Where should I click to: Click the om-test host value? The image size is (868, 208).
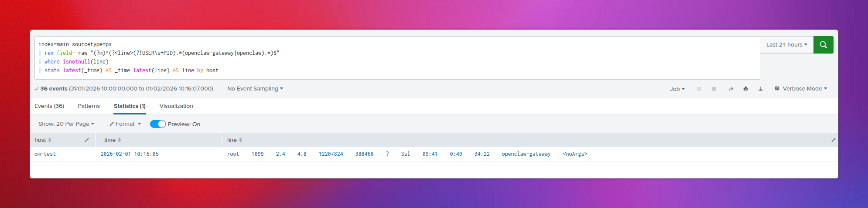pos(45,154)
